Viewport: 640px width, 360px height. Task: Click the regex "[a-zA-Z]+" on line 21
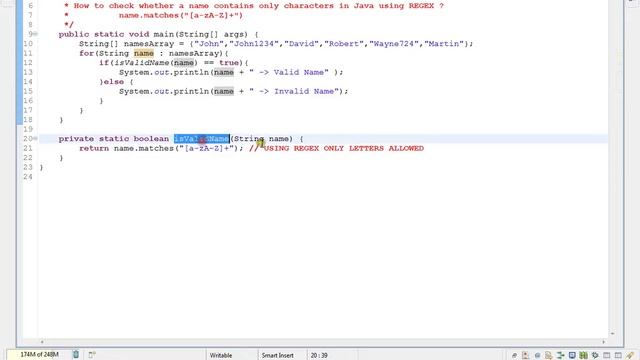click(207, 148)
